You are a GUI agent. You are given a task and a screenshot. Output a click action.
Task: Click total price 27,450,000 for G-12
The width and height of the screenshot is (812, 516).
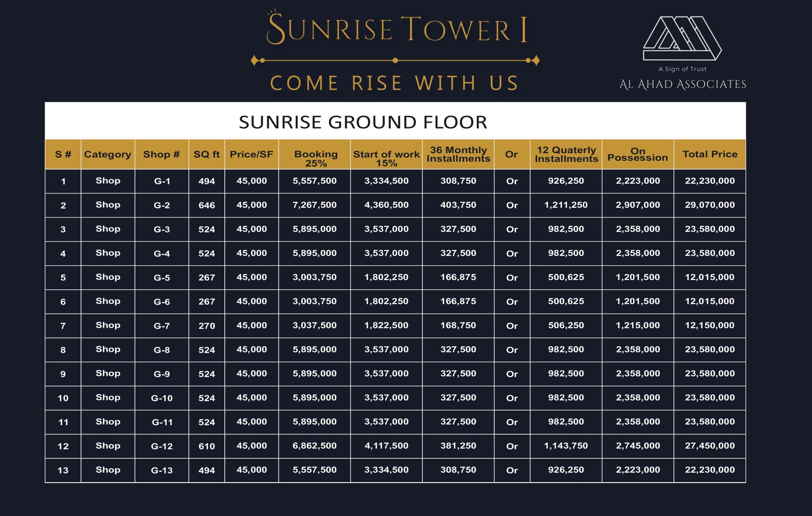click(x=710, y=446)
